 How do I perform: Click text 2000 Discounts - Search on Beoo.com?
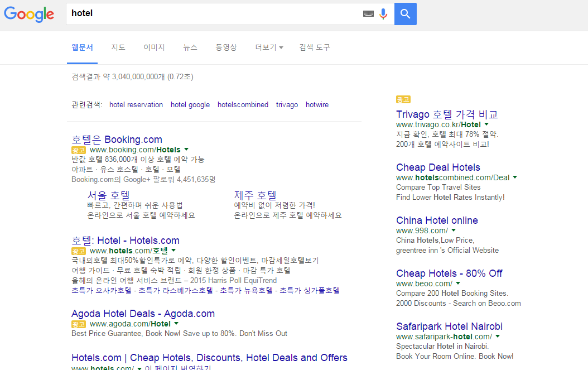click(458, 303)
